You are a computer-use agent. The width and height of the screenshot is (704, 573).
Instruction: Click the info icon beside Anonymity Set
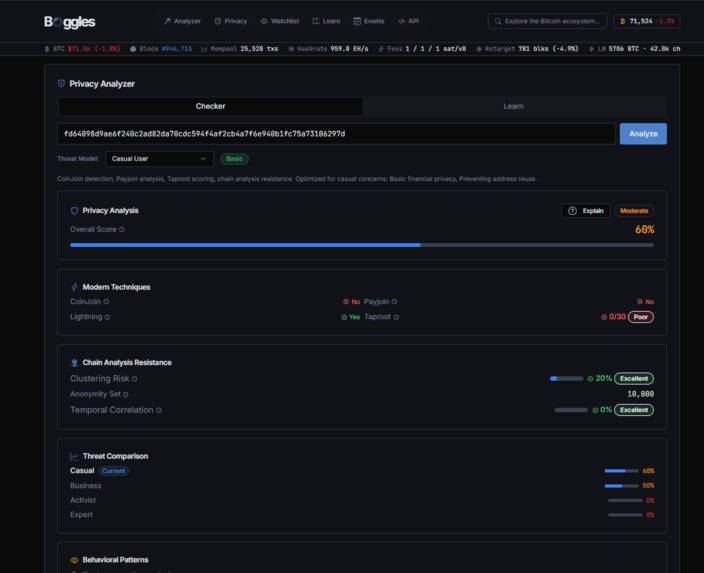pos(126,394)
